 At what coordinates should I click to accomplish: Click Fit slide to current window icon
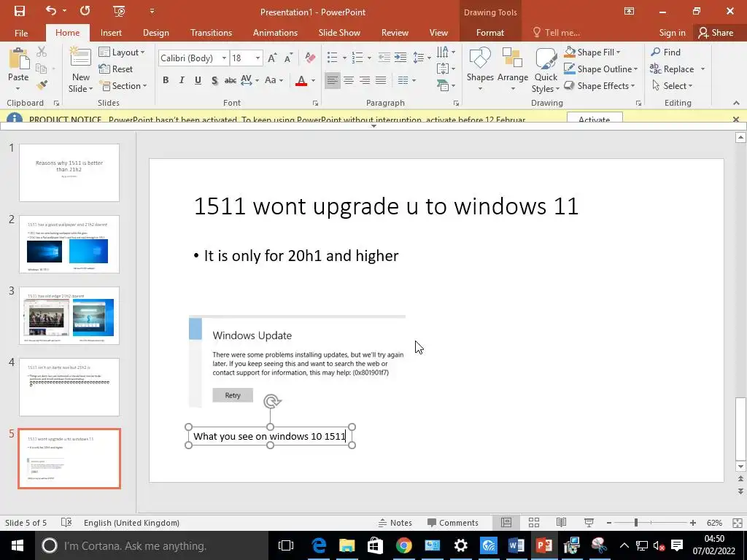(x=737, y=522)
